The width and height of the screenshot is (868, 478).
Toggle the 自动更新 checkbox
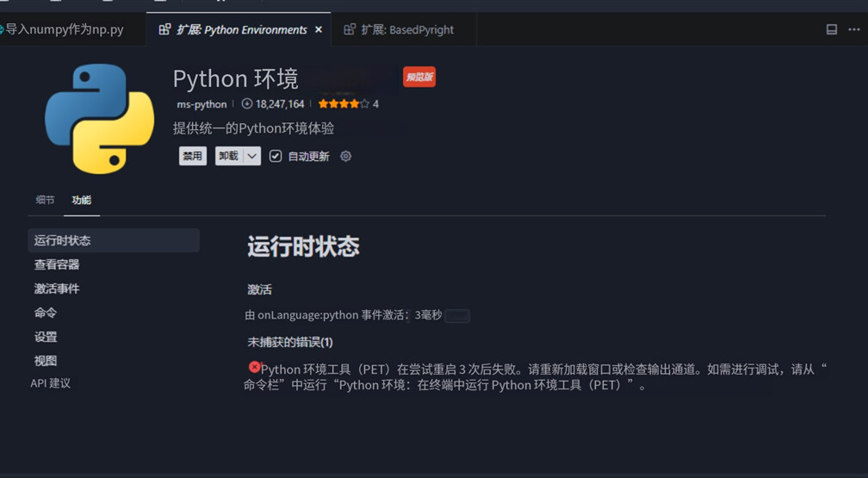tap(276, 157)
